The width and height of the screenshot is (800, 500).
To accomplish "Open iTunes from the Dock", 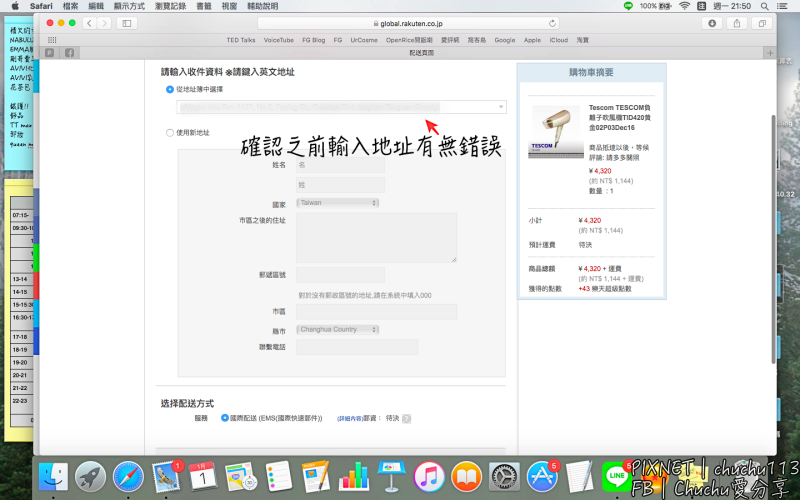I will [x=428, y=476].
